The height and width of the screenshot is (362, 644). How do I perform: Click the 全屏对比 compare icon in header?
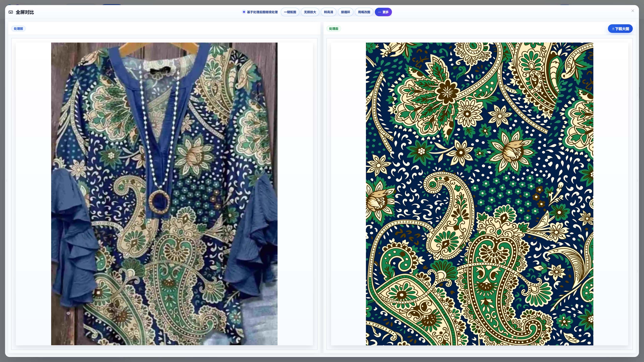click(11, 12)
